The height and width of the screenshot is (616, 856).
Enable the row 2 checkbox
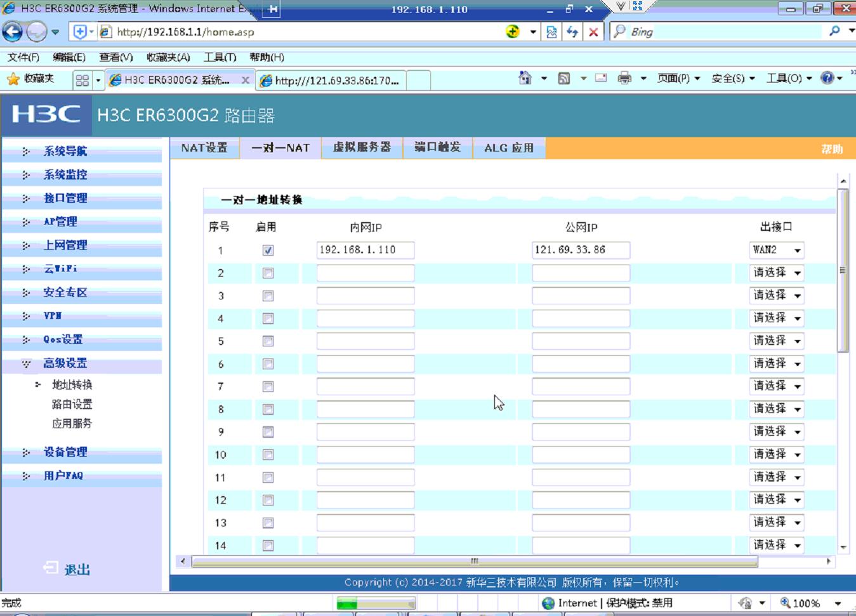pyautogui.click(x=268, y=273)
